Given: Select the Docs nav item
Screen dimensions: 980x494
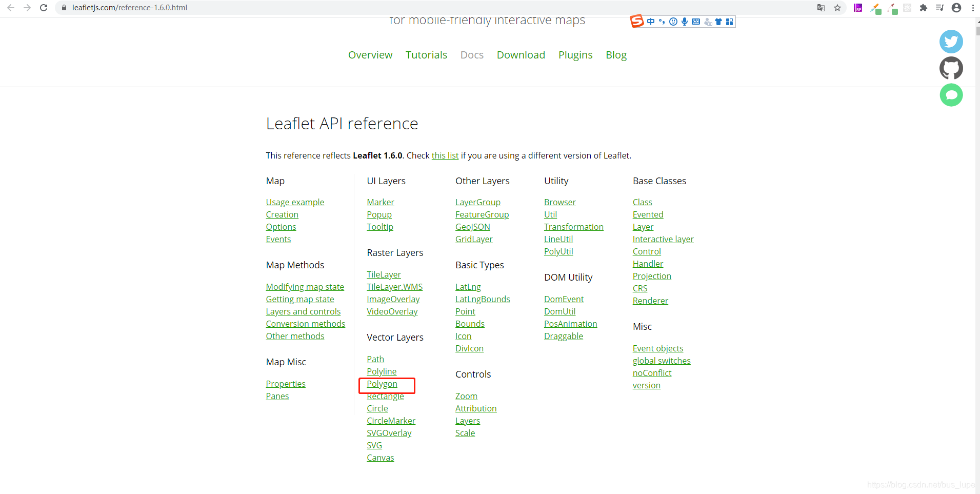Looking at the screenshot, I should (472, 55).
